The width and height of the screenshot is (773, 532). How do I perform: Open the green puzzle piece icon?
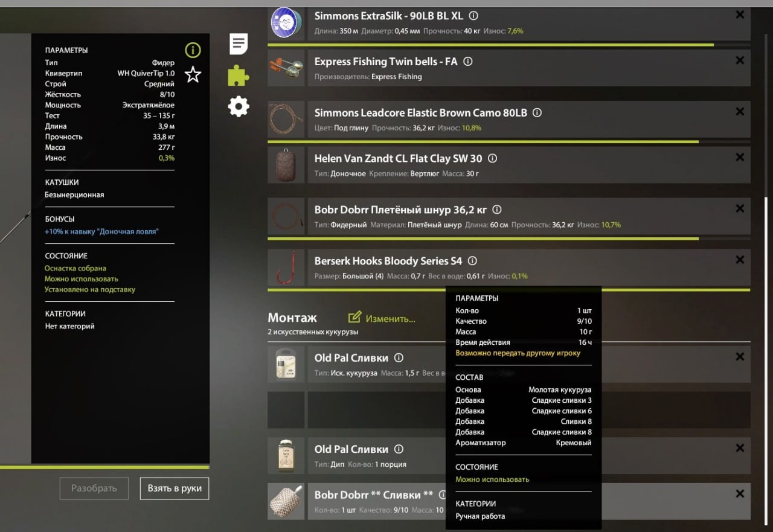(x=239, y=75)
